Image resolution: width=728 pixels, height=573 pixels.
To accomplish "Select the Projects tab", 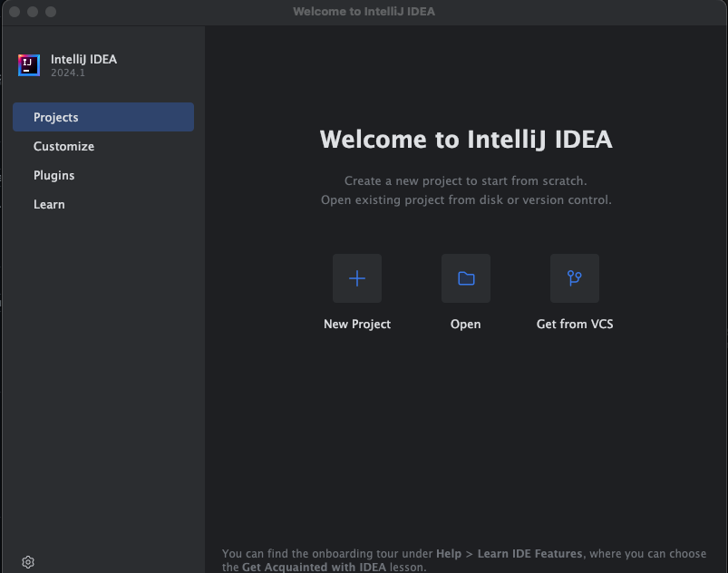I will pyautogui.click(x=103, y=117).
